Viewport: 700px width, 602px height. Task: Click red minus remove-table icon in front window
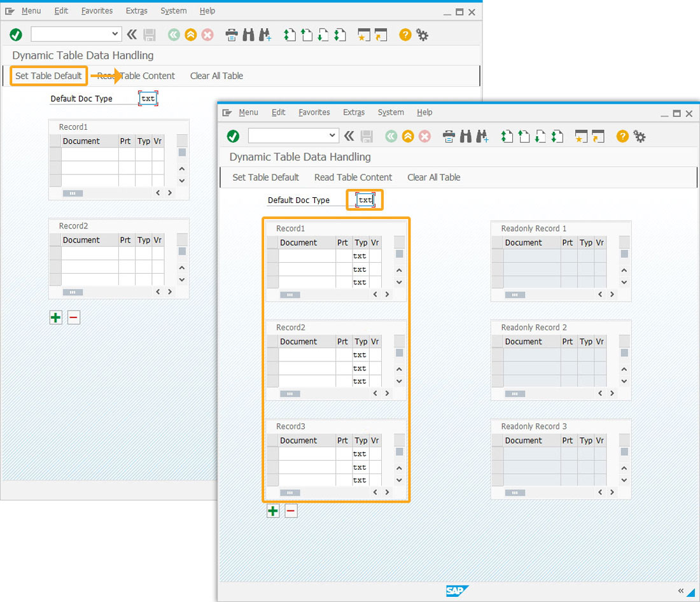[x=291, y=511]
